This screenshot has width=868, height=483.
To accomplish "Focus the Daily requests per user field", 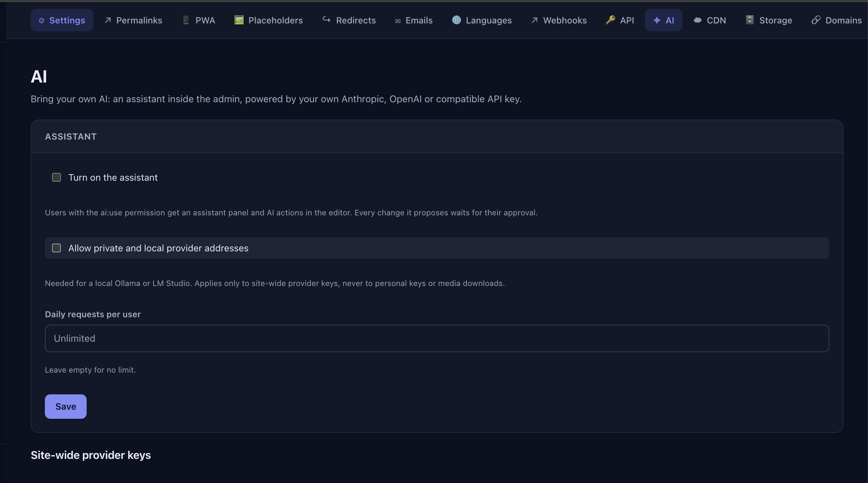I will (x=437, y=338).
